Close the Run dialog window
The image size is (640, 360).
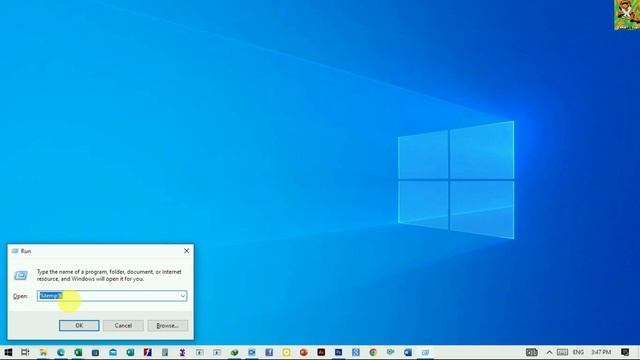pyautogui.click(x=187, y=251)
